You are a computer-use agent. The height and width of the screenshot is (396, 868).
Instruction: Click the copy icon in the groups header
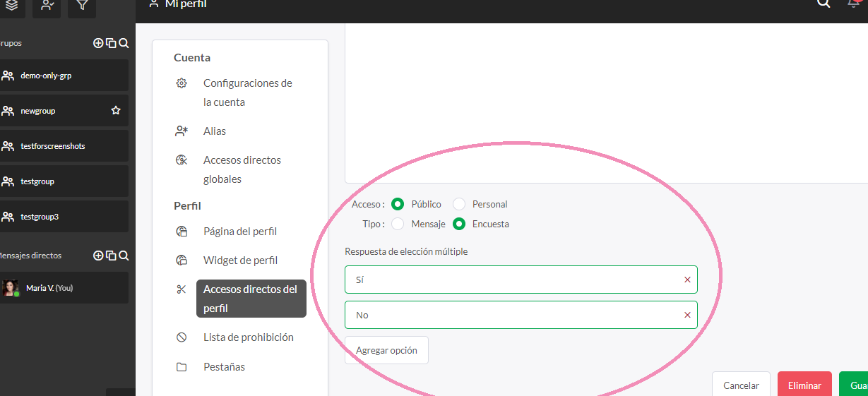pos(111,43)
